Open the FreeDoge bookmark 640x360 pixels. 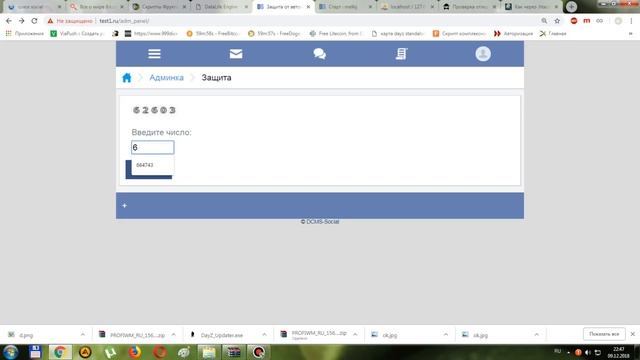[x=274, y=33]
